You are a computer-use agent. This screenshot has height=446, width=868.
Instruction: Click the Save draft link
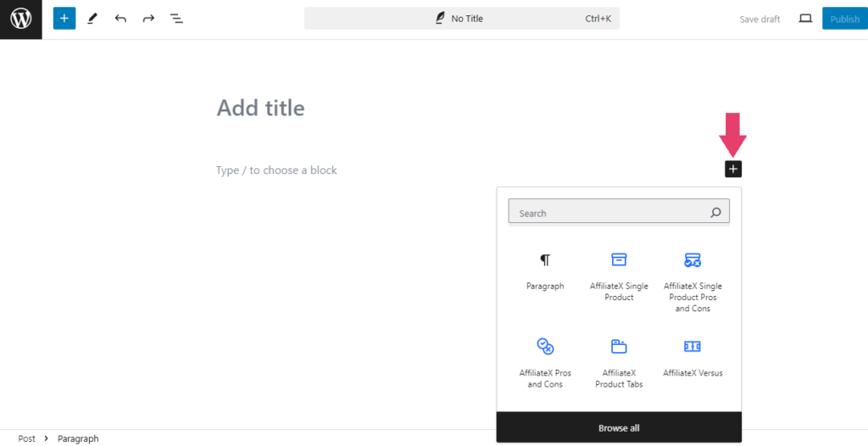759,19
